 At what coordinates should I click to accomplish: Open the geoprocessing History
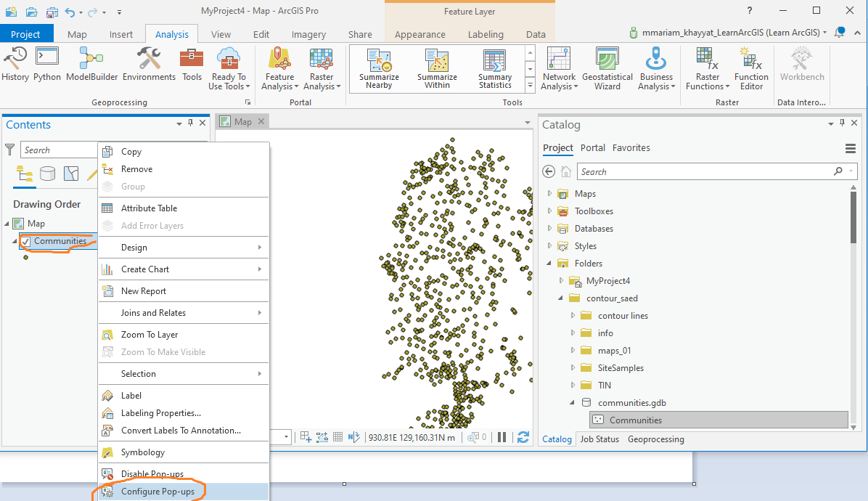tap(15, 64)
